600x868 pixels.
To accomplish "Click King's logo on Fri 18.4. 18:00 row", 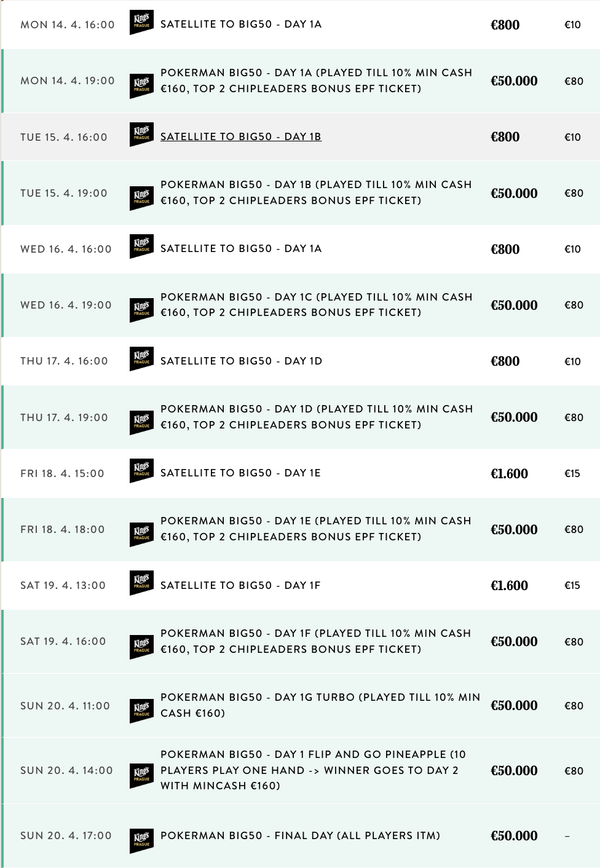I will point(141,534).
